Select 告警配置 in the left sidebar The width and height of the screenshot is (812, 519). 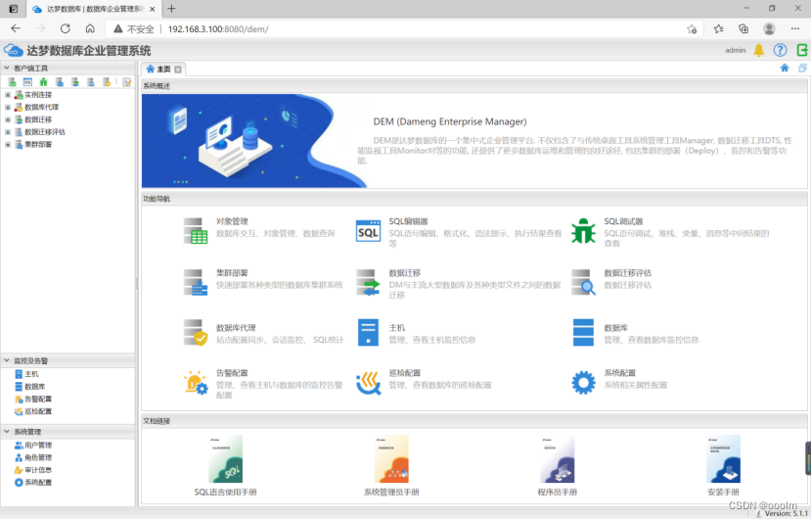point(38,399)
